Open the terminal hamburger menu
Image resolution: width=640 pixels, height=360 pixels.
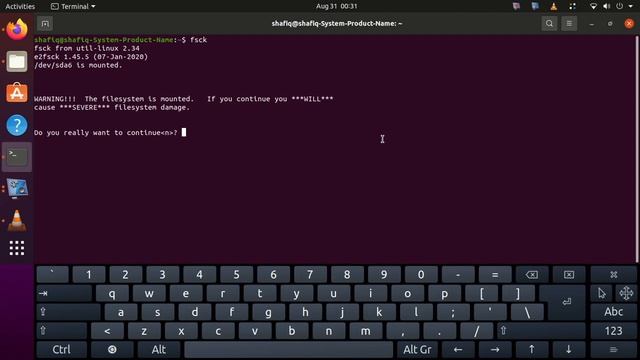(569, 24)
